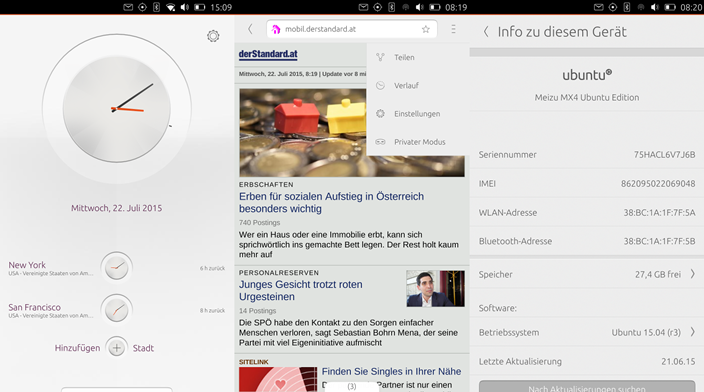
Task: Tap the New York world clock icon
Action: coord(116,267)
